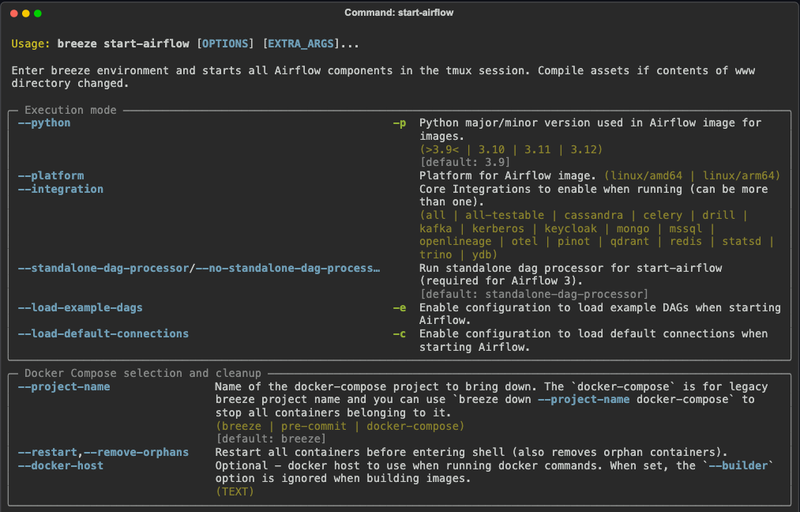Viewport: 800px width, 512px height.
Task: Click the --load-default-connections option name
Action: (103, 334)
